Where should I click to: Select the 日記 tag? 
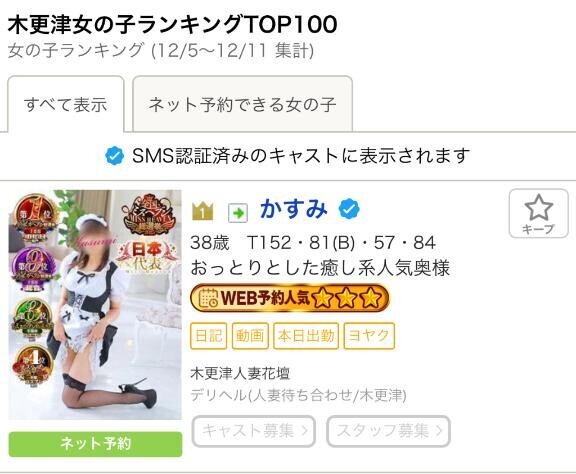(x=209, y=335)
